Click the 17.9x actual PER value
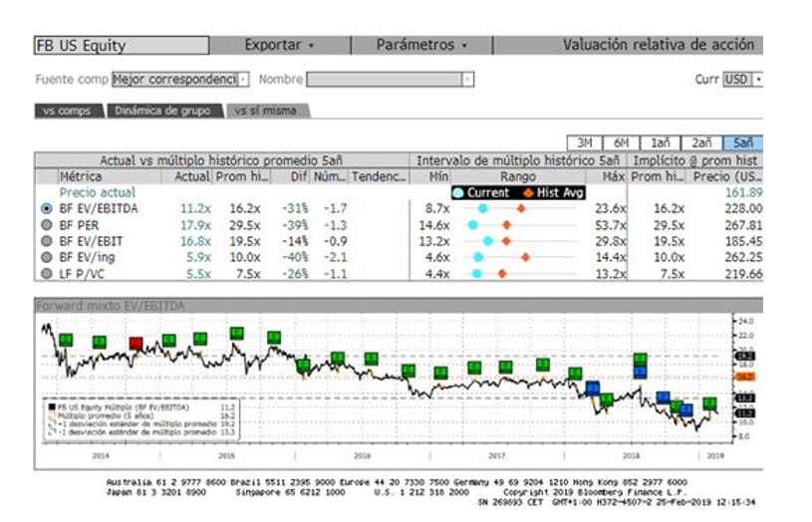 (195, 225)
